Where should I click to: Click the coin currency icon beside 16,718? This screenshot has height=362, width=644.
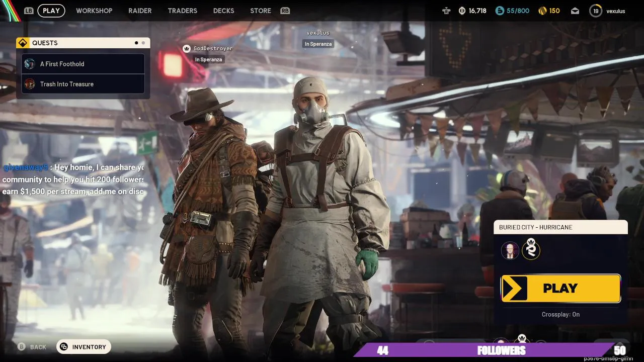click(462, 11)
